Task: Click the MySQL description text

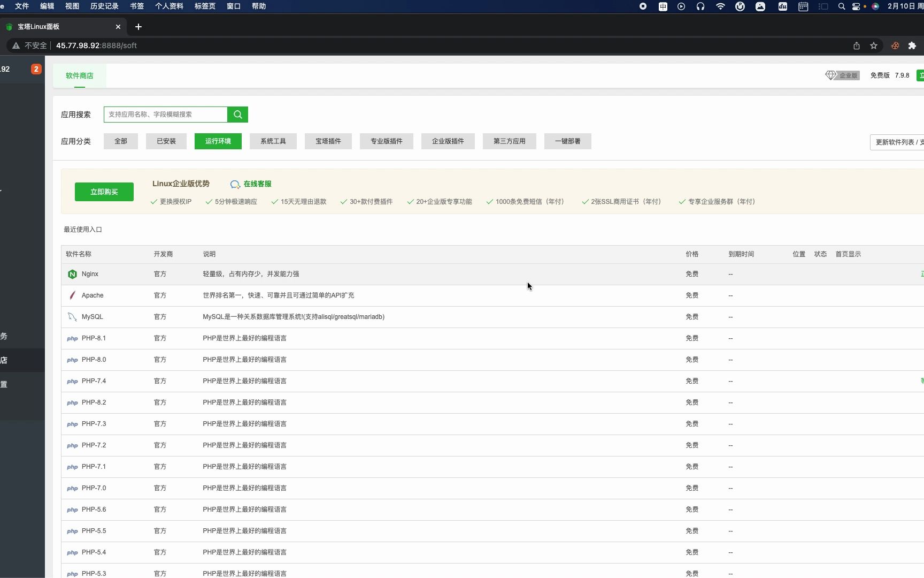Action: [294, 317]
